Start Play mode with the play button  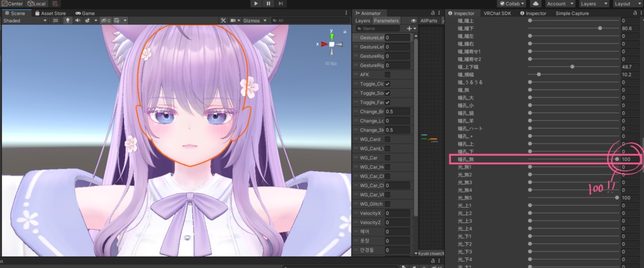pos(256,4)
